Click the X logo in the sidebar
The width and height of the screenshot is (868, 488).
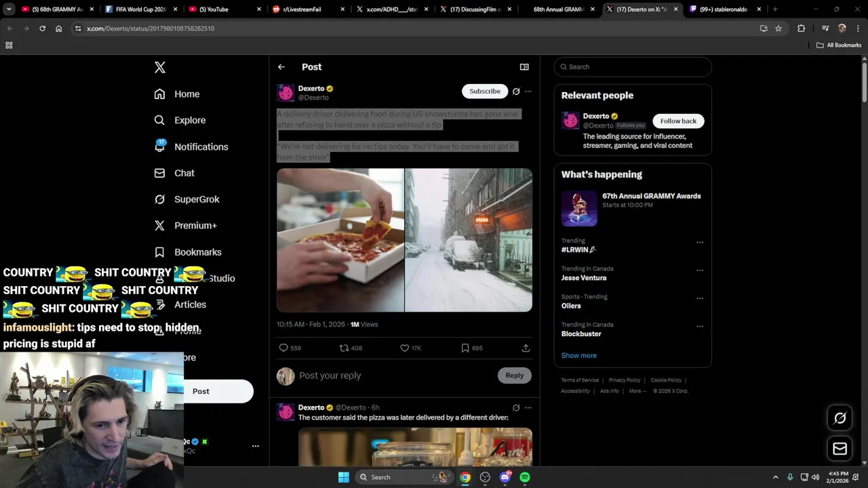pyautogui.click(x=159, y=67)
